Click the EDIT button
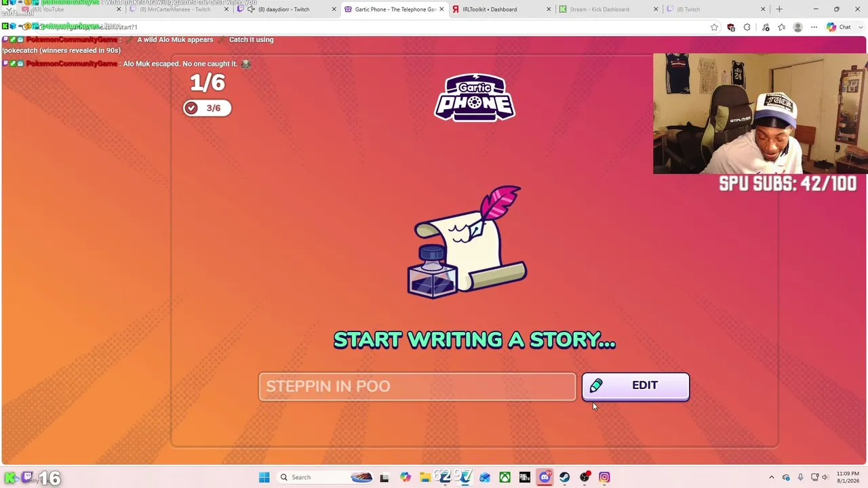 tap(635, 386)
